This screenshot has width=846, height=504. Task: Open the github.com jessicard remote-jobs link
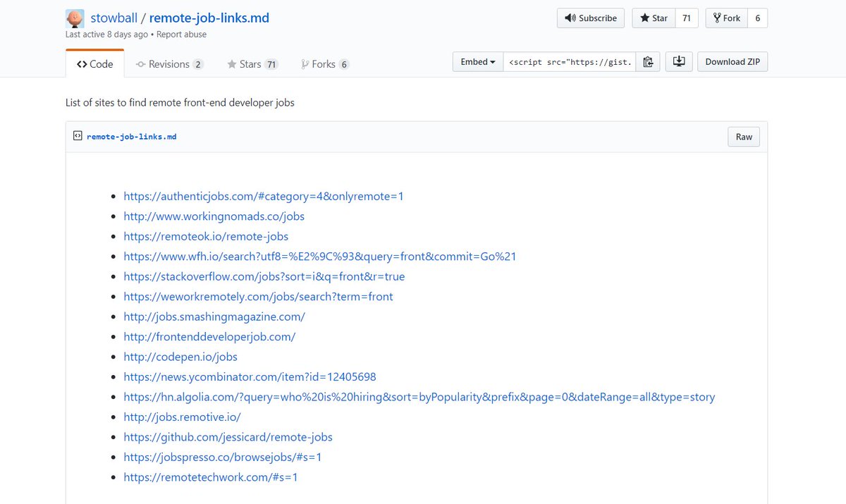point(228,437)
